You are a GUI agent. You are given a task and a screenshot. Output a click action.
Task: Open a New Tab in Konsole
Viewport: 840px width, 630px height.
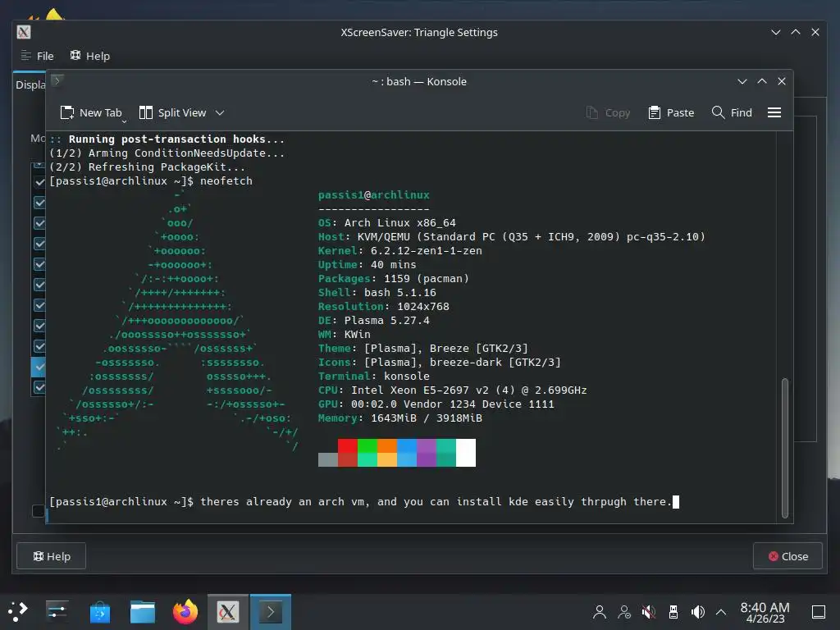click(90, 112)
